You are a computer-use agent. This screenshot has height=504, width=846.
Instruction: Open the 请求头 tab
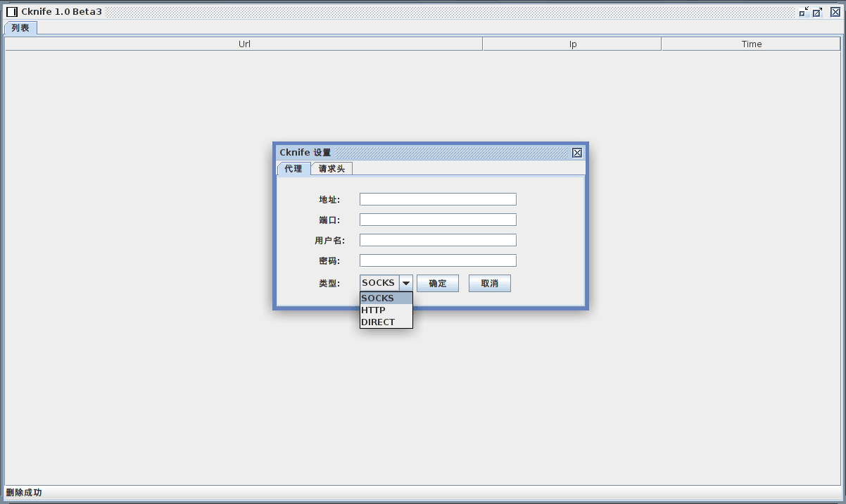[332, 169]
